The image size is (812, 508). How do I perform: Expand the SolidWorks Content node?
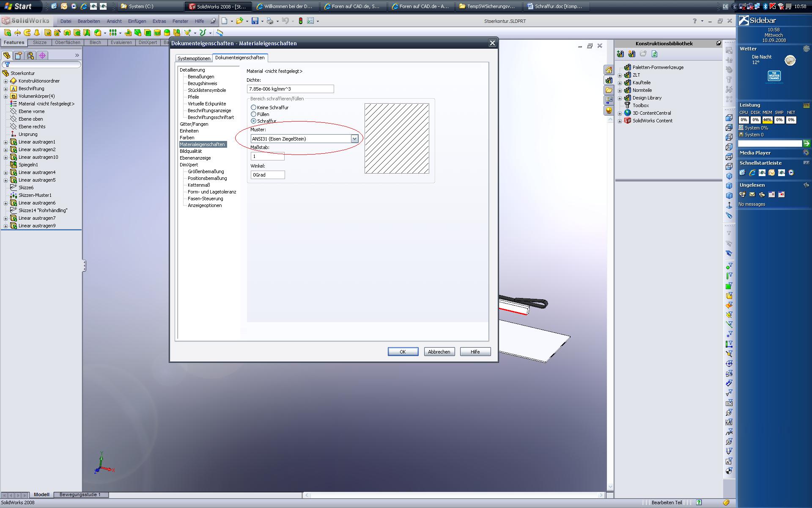tap(620, 121)
